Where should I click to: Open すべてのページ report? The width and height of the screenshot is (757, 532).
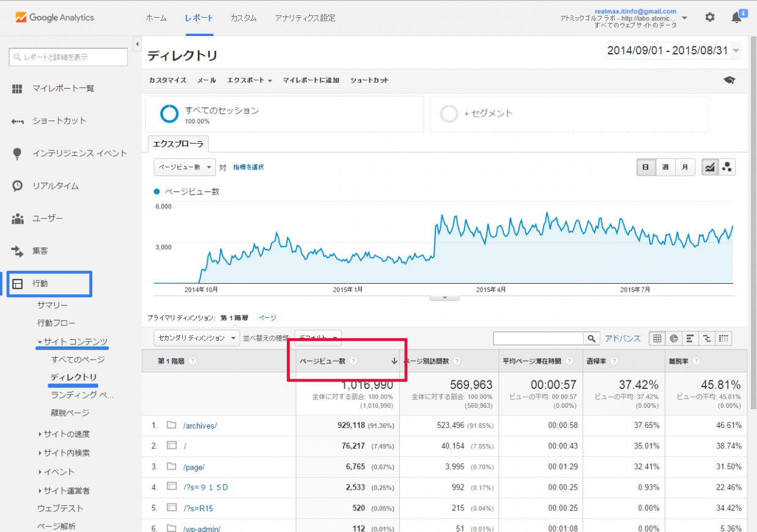(x=78, y=360)
